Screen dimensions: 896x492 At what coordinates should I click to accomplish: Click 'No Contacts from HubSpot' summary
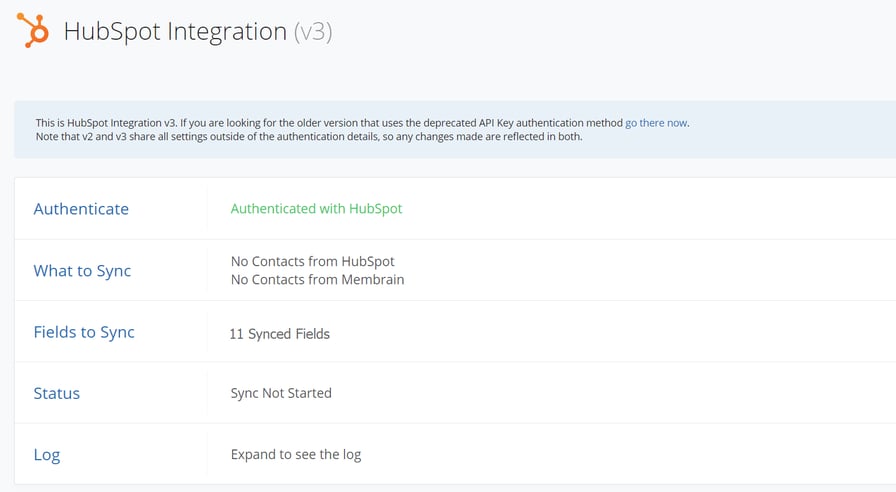tap(313, 261)
